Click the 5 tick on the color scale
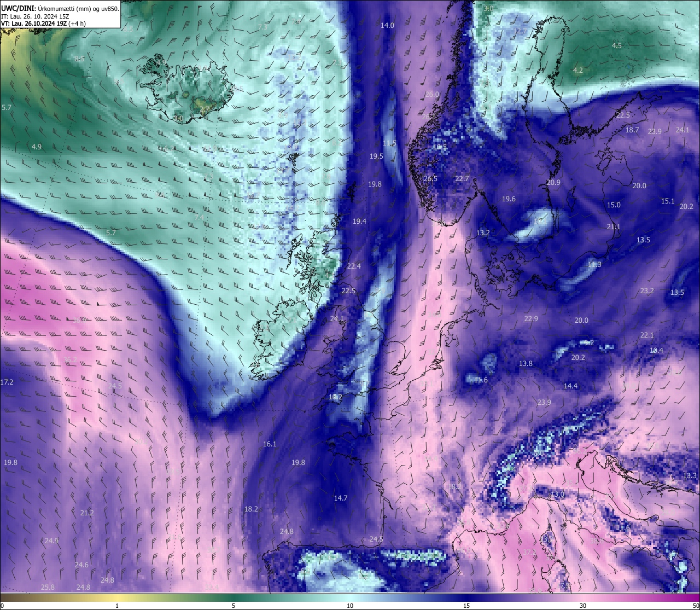The width and height of the screenshot is (700, 610). coord(234,606)
